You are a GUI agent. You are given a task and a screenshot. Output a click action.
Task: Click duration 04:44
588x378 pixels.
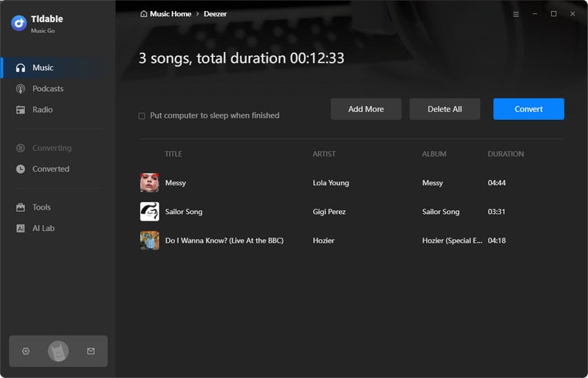(497, 183)
